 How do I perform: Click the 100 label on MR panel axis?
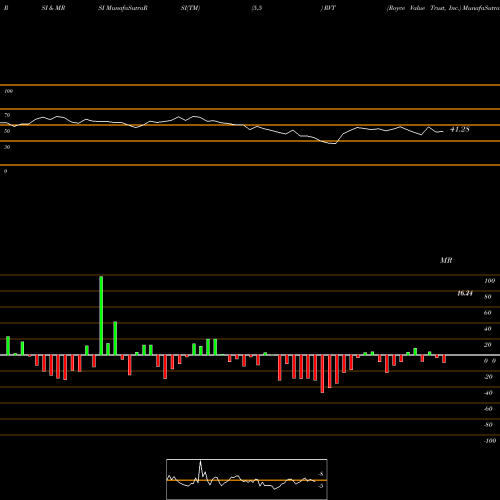(x=489, y=281)
